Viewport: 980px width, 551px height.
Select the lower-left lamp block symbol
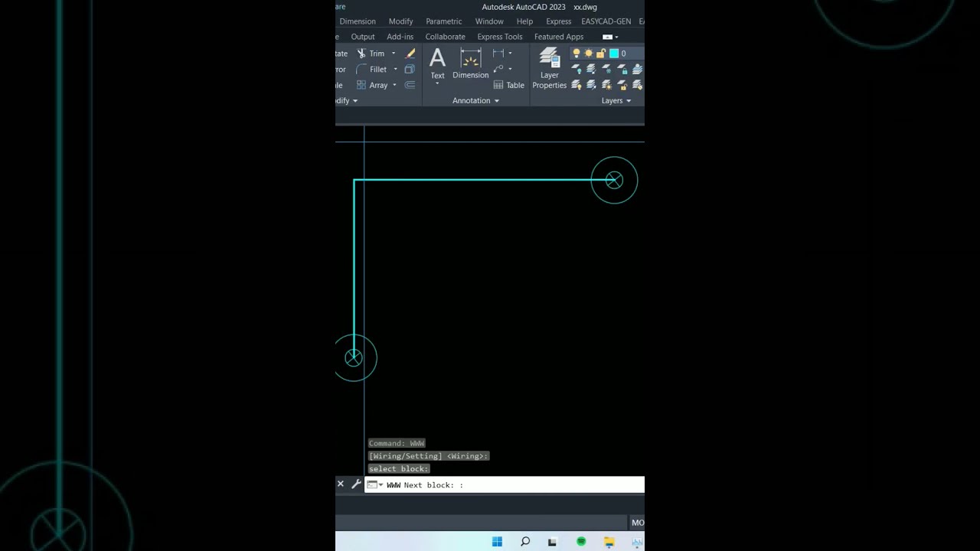coord(354,357)
